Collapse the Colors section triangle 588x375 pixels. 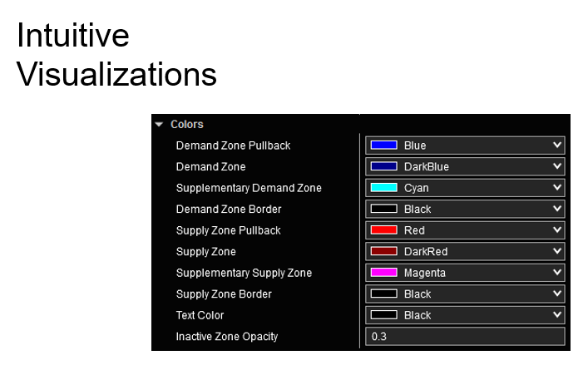(159, 125)
